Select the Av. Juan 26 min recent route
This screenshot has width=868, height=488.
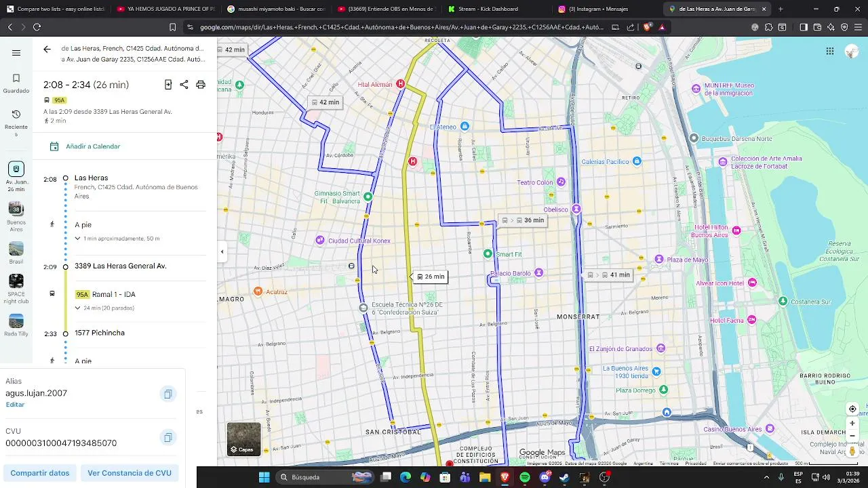(x=16, y=177)
